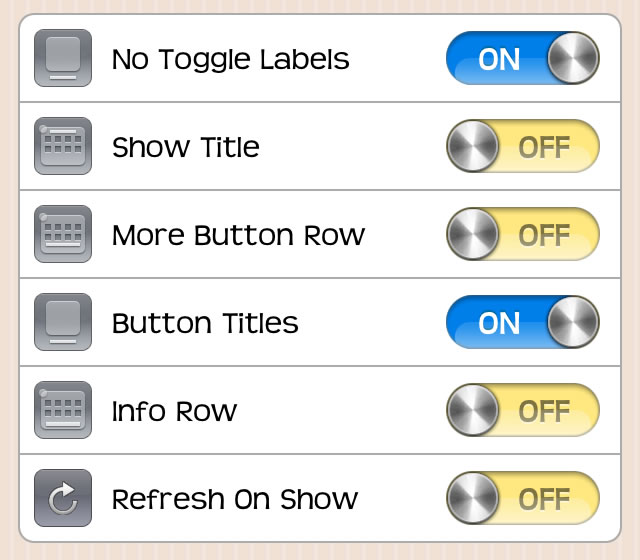The width and height of the screenshot is (640, 560).
Task: Click the No Toggle Labels text label
Action: (231, 60)
